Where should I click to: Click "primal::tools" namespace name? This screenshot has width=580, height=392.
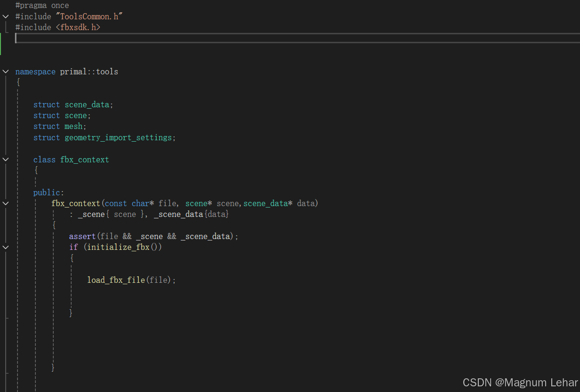click(x=89, y=72)
